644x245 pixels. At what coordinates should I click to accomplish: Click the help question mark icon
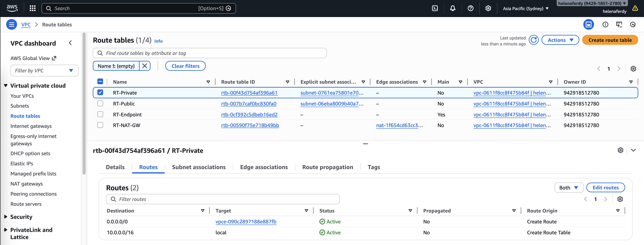470,8
